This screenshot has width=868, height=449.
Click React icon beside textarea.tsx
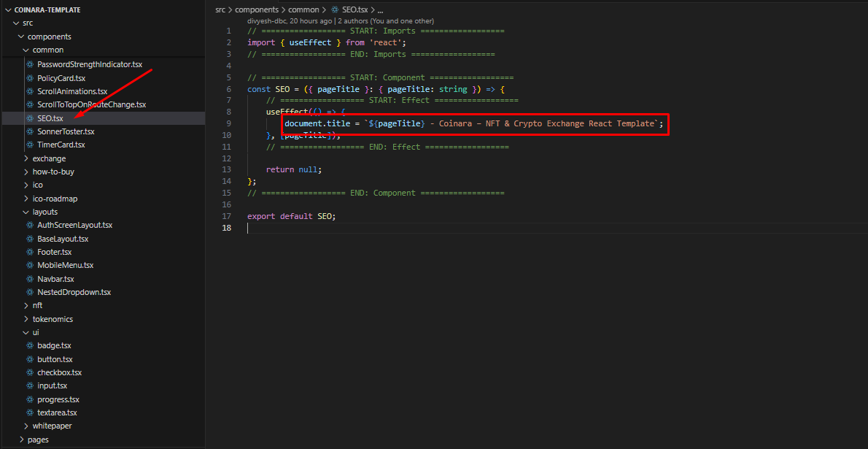point(31,413)
